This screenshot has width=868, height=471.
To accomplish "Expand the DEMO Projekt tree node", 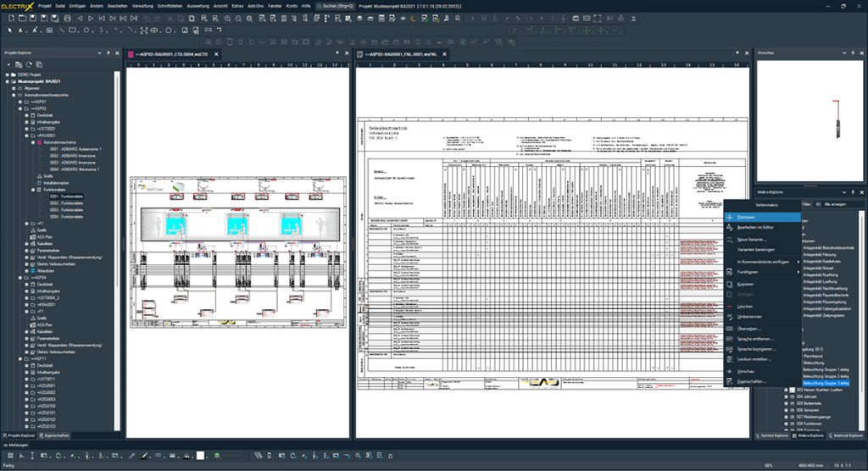I will pos(5,75).
